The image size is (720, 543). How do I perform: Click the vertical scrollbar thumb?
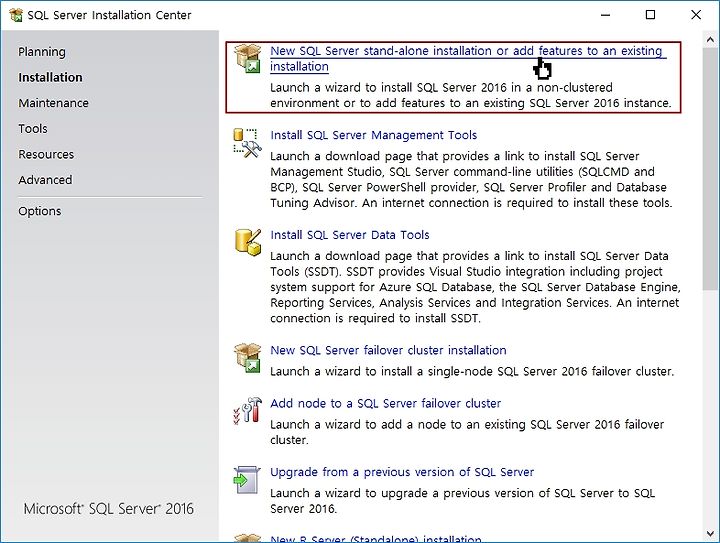pyautogui.click(x=710, y=168)
